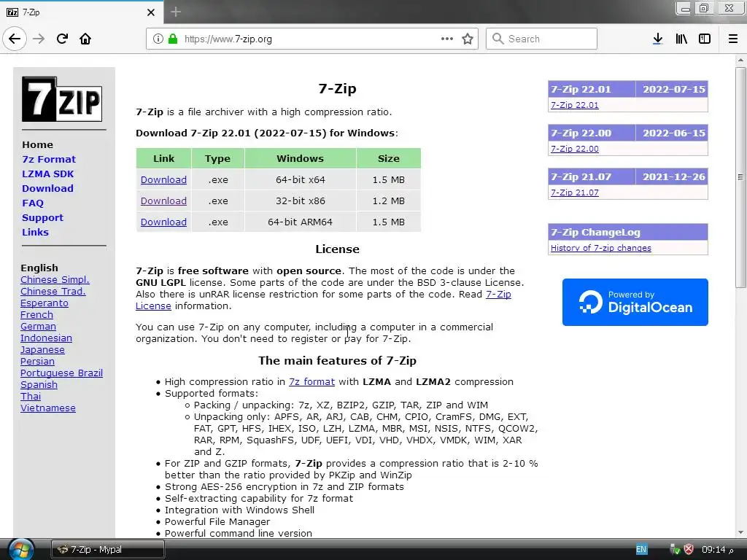Open the 7-Zip 22.00 news link
Screen dimensions: 747x560
pos(575,149)
